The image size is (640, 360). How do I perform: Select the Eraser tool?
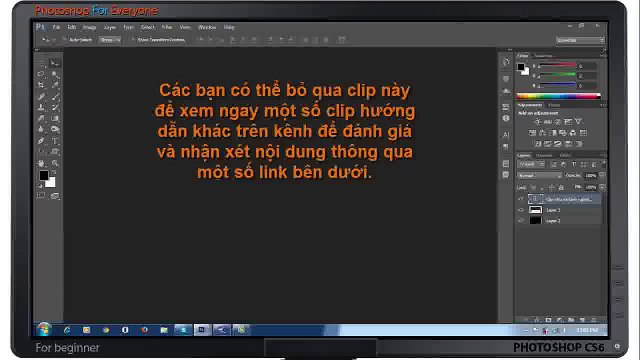point(41,119)
